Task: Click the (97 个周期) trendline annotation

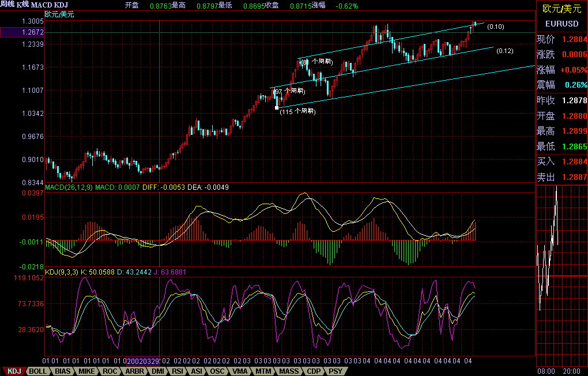Action: (289, 91)
